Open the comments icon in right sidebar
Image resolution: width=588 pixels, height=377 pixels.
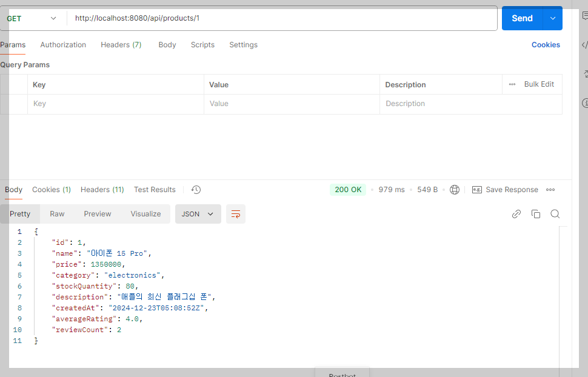pos(585,15)
